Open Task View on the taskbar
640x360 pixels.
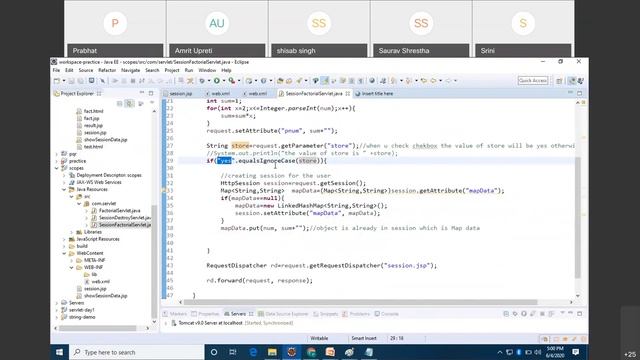[233, 352]
